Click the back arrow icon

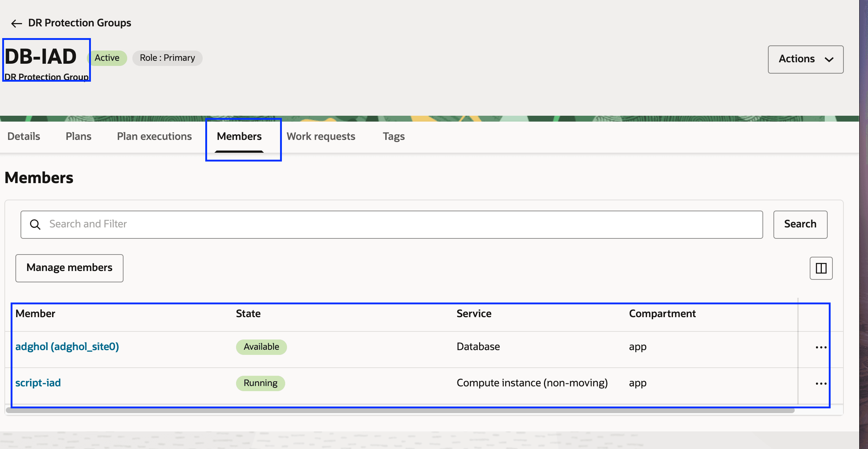coord(16,23)
